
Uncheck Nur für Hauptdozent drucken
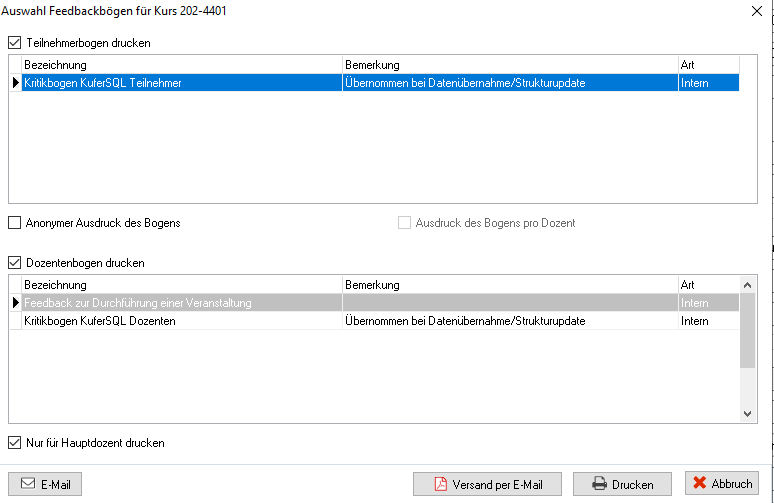[15, 443]
